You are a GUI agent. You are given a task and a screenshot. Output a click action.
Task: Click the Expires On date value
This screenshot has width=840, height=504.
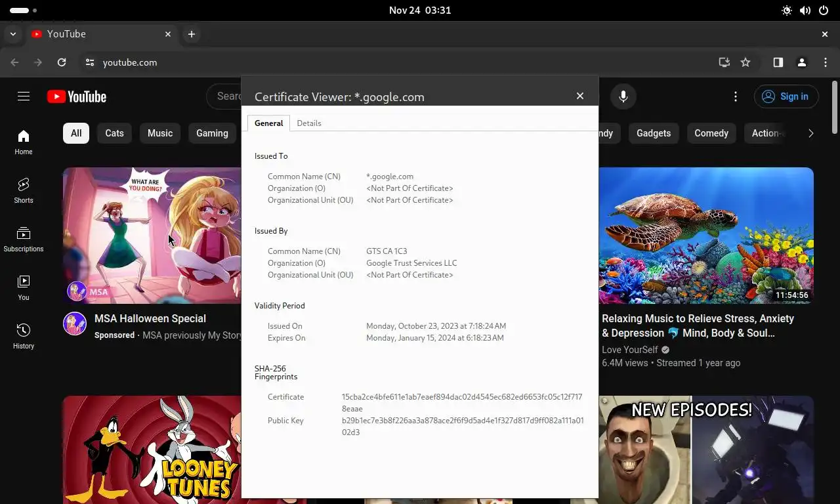pyautogui.click(x=435, y=338)
